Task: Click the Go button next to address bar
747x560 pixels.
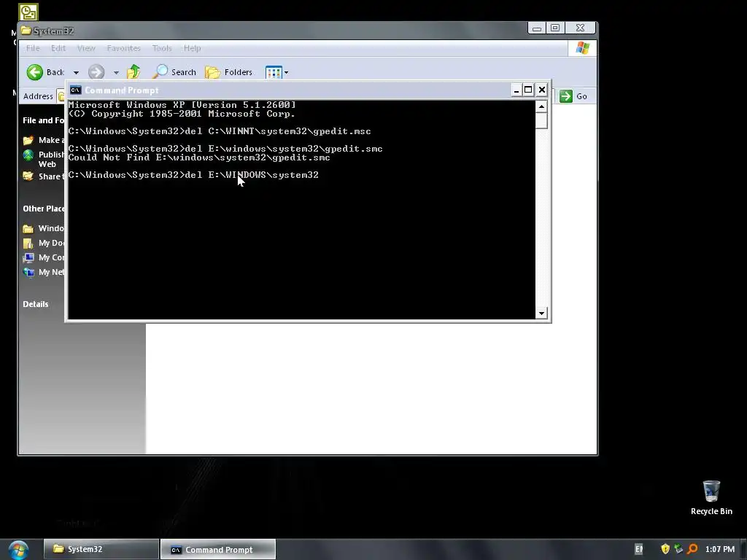Action: (x=573, y=96)
